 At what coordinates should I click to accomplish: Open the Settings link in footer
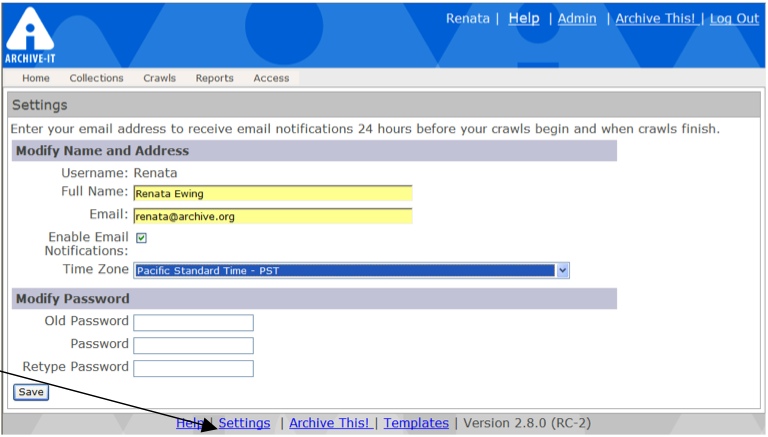(x=244, y=423)
